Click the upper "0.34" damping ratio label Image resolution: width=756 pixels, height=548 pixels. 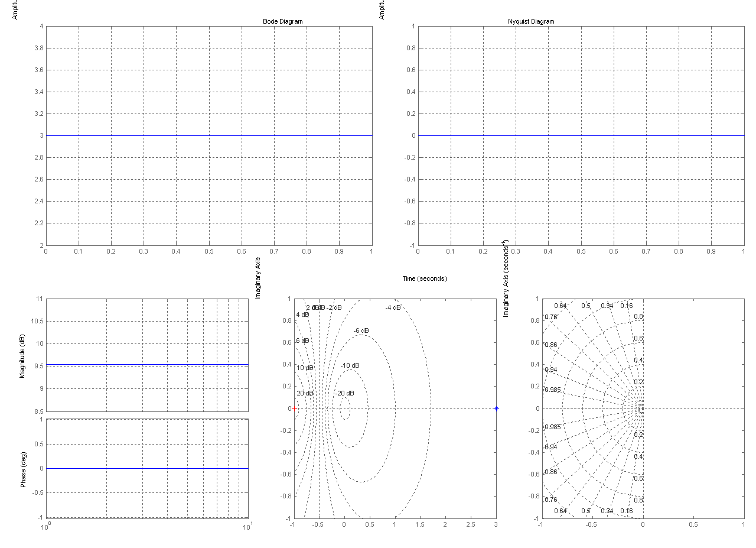607,306
